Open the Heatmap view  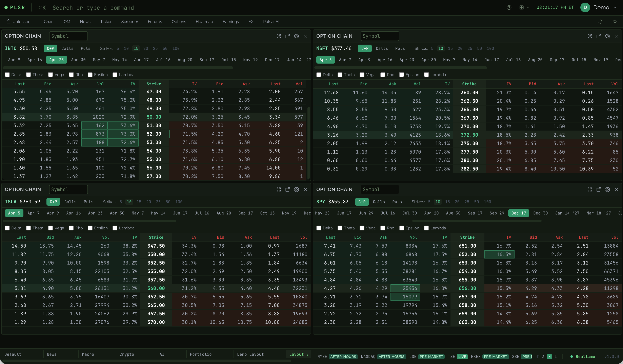[x=204, y=21]
